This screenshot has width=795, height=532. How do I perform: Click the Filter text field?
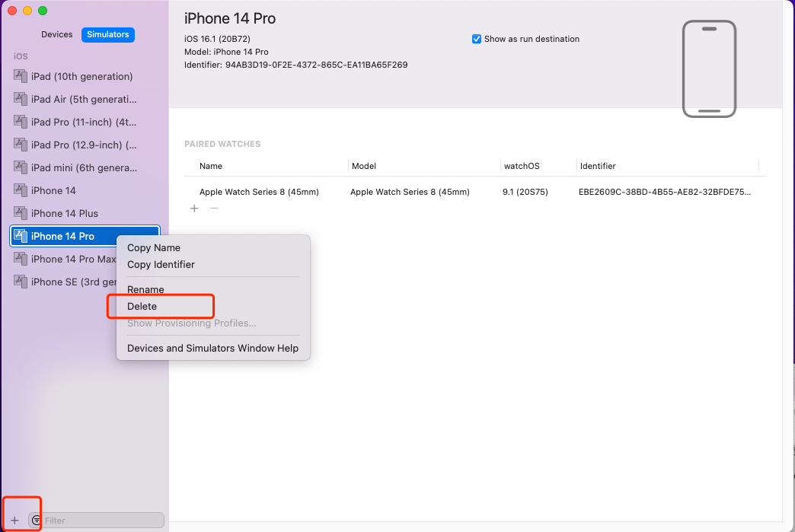click(x=102, y=521)
